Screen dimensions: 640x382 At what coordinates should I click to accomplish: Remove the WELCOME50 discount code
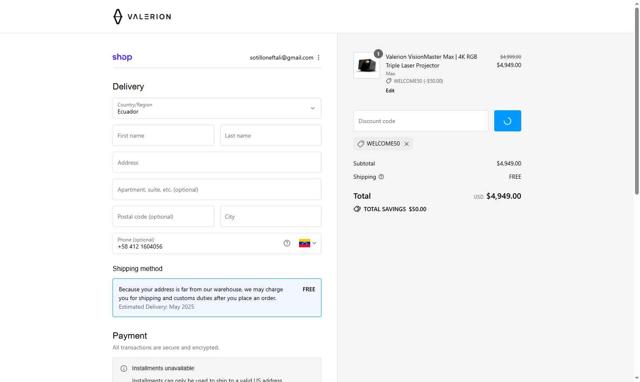tap(407, 144)
